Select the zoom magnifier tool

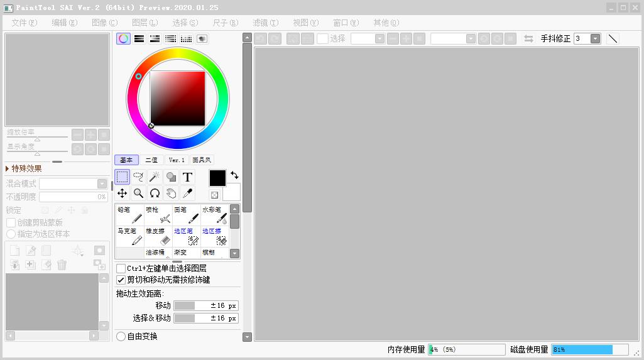pyautogui.click(x=138, y=193)
